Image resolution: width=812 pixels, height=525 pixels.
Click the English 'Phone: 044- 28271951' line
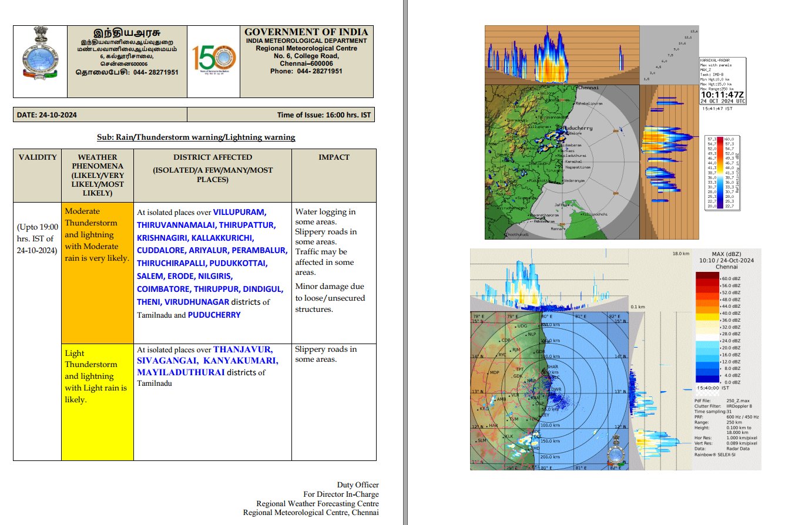coord(306,71)
